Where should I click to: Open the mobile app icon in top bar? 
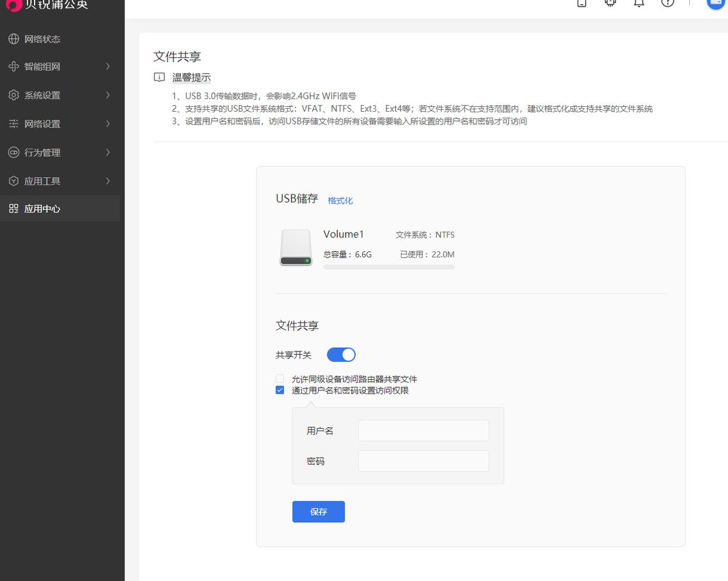[581, 3]
